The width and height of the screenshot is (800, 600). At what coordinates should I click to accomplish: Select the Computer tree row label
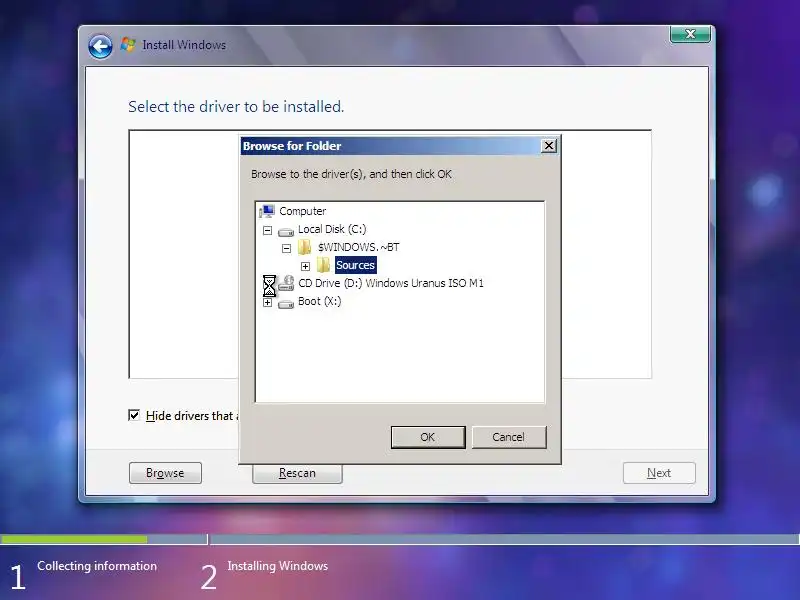303,211
